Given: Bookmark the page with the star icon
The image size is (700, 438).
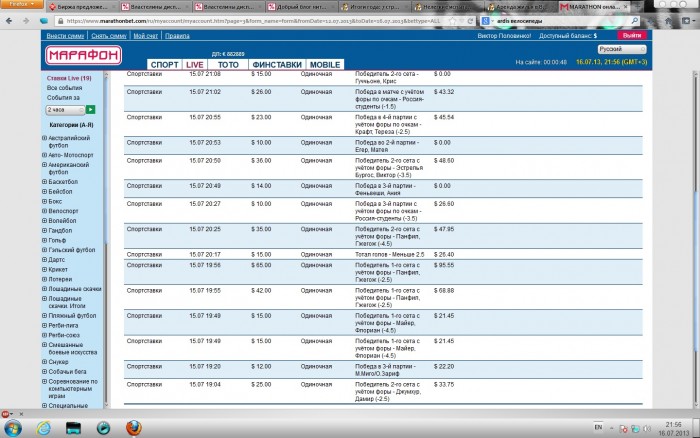Looking at the screenshot, I should click(x=452, y=21).
